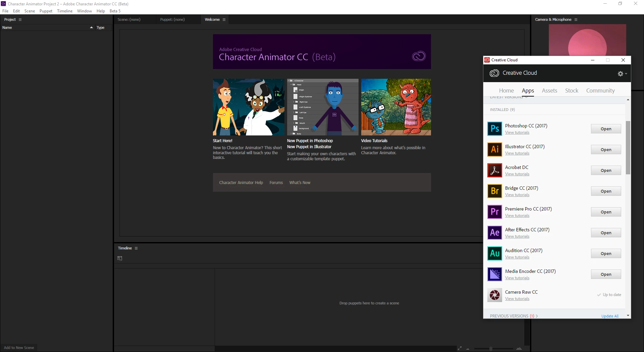Click the Video Tutorials thumbnail
The image size is (644, 352).
[x=396, y=107]
